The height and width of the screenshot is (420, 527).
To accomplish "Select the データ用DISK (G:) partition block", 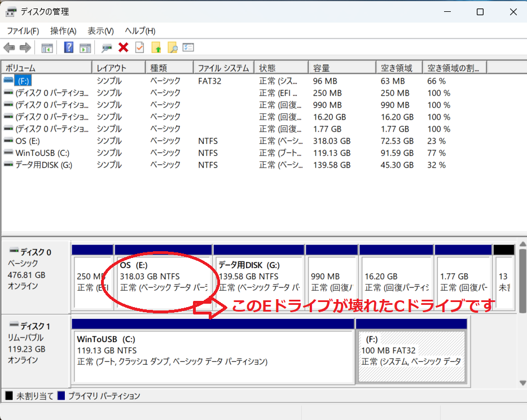I will pyautogui.click(x=258, y=277).
